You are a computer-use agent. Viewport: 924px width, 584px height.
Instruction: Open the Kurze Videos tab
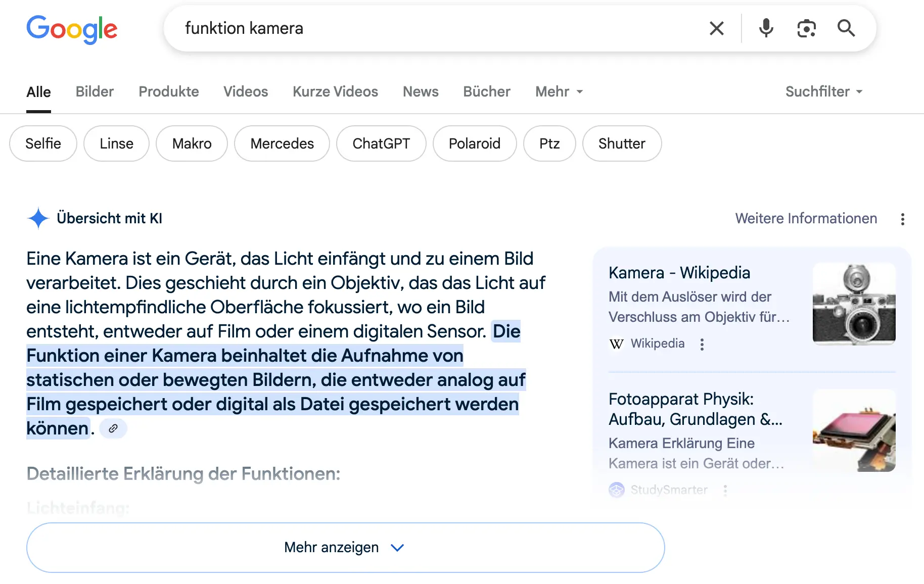335,92
